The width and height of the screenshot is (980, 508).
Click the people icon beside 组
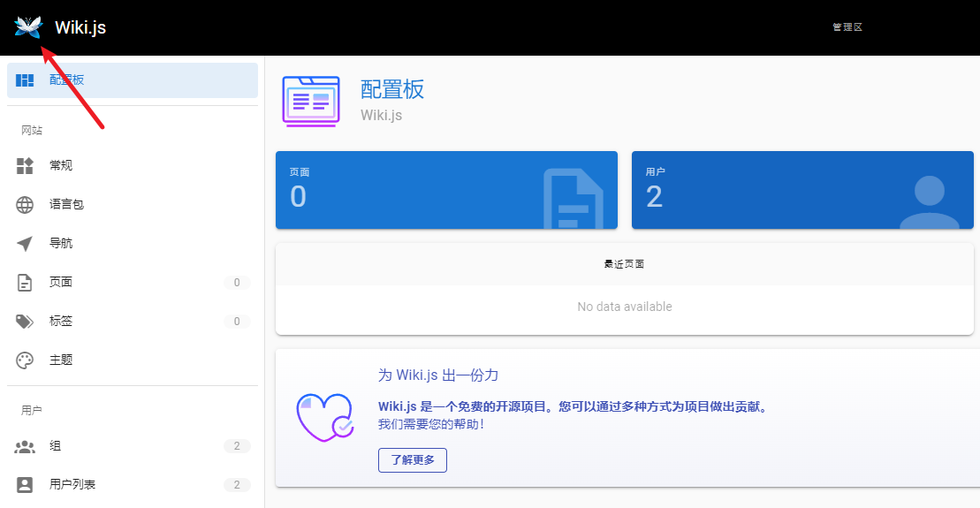click(x=25, y=447)
